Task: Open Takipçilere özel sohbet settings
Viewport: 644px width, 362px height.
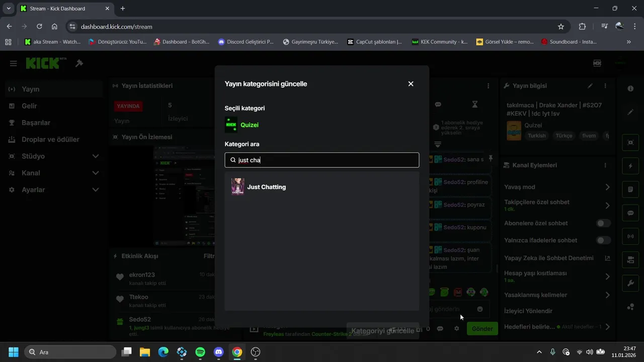Action: click(557, 205)
